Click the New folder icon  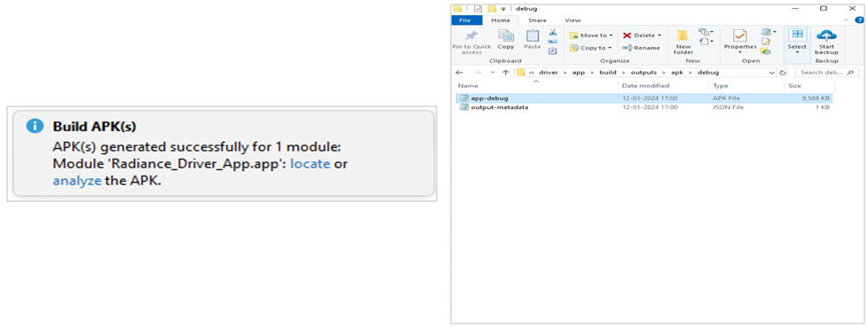683,36
